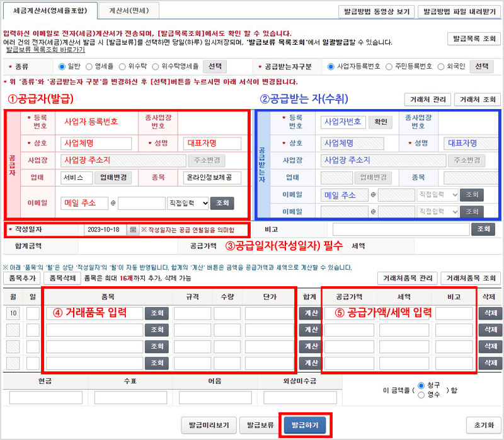
Task: Choose 주민등록번호 as 공급받는자구분
Action: [389, 67]
